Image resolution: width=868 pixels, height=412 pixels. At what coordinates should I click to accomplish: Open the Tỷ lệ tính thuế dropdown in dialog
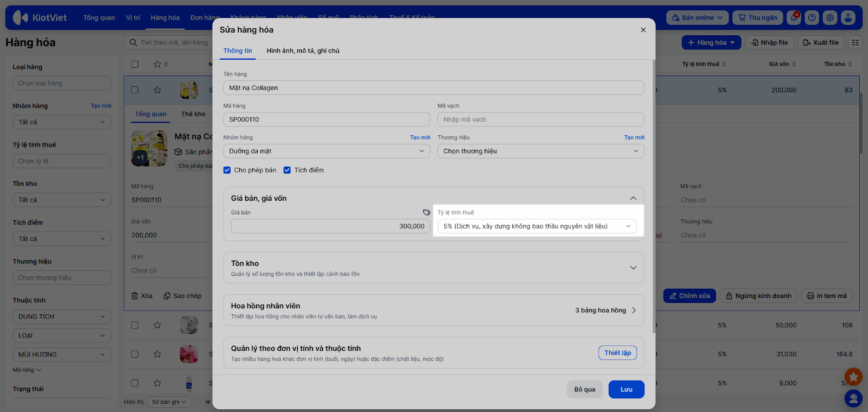537,226
